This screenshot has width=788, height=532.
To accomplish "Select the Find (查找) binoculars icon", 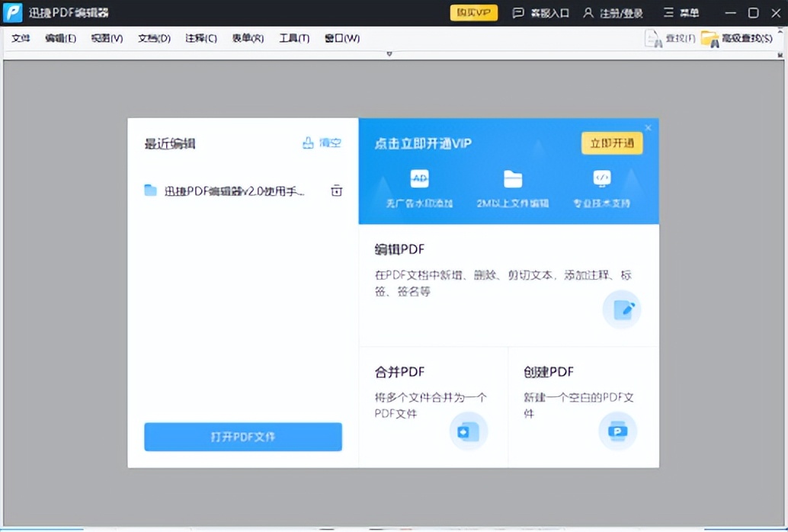I will pos(652,37).
